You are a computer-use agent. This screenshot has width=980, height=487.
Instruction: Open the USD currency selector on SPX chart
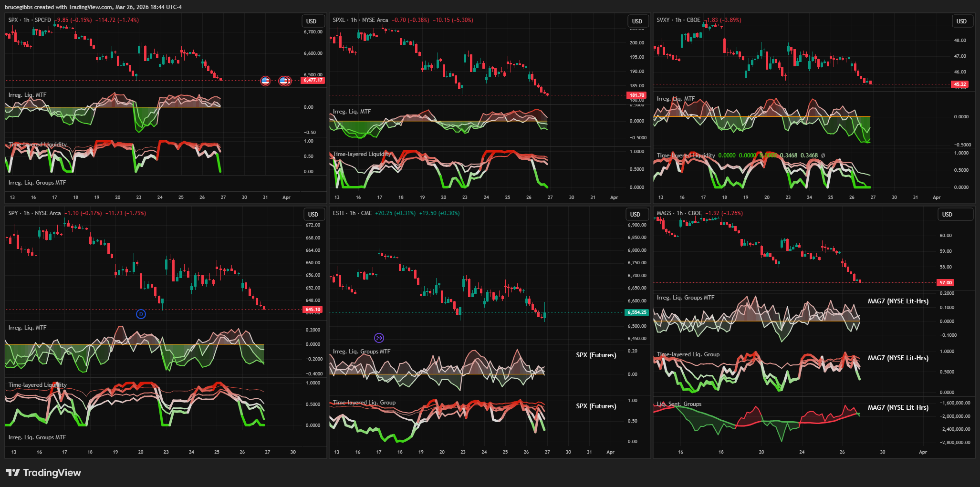(312, 21)
